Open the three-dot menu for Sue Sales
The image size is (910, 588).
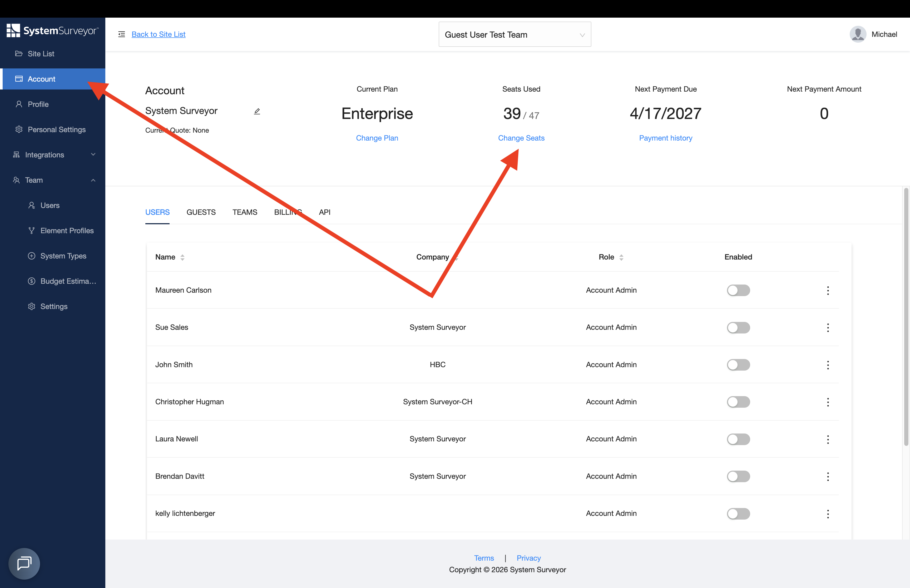(828, 328)
